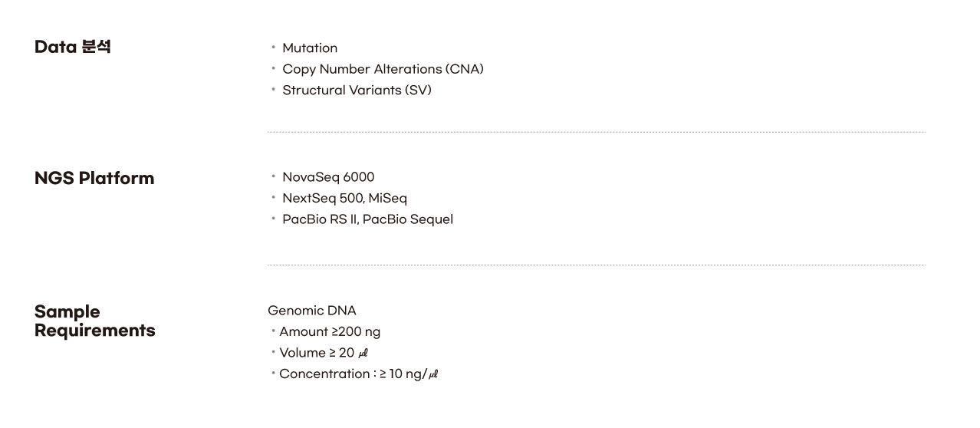Viewport: 980px width, 428px height.
Task: Select the Genomic DNA label
Action: [x=312, y=311]
